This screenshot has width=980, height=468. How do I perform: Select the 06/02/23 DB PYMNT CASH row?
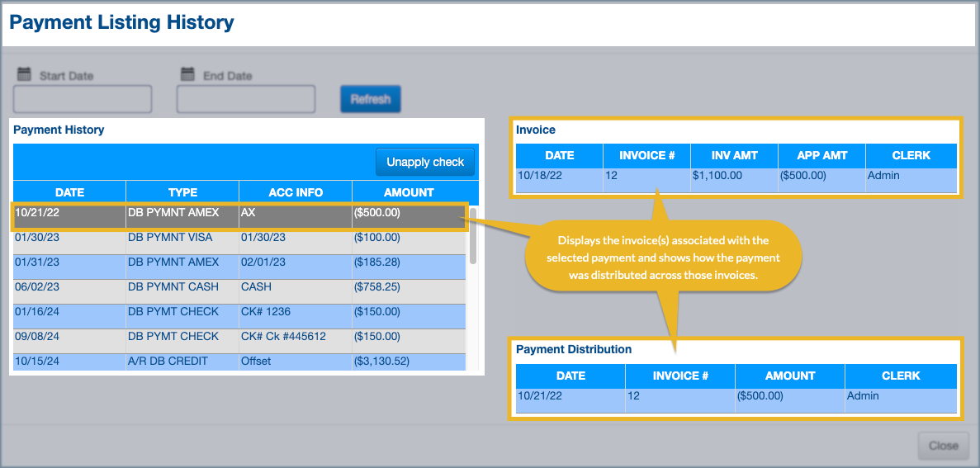[x=239, y=288]
